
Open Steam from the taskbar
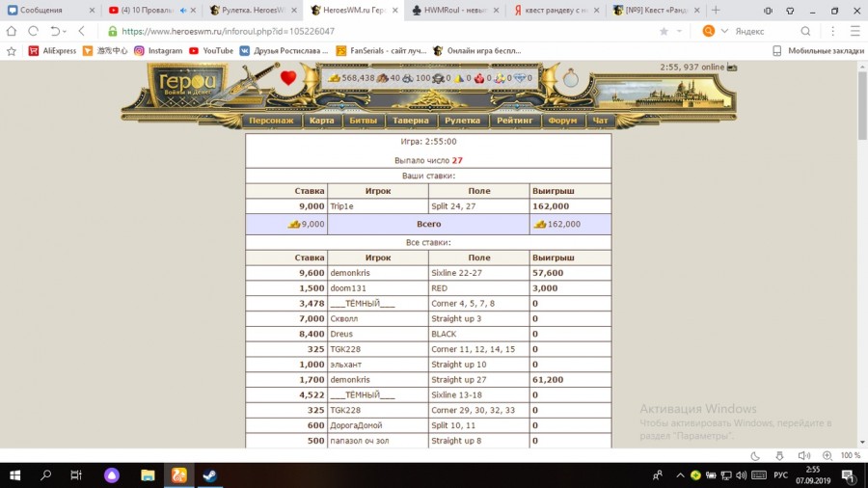click(x=209, y=475)
